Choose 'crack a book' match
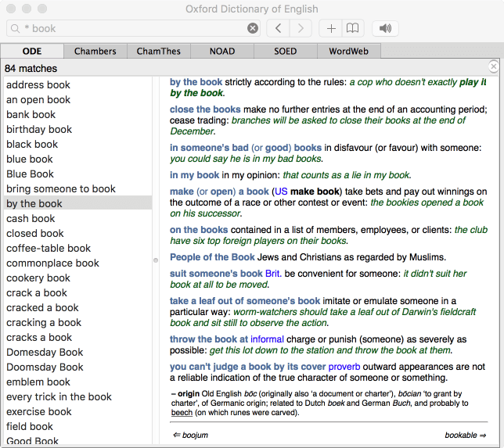This screenshot has height=448, width=504. point(77,292)
